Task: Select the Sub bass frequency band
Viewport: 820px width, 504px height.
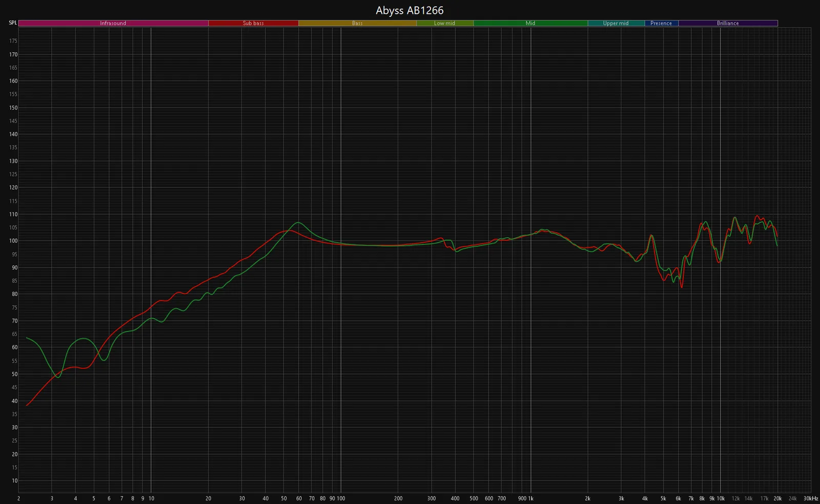Action: click(253, 23)
